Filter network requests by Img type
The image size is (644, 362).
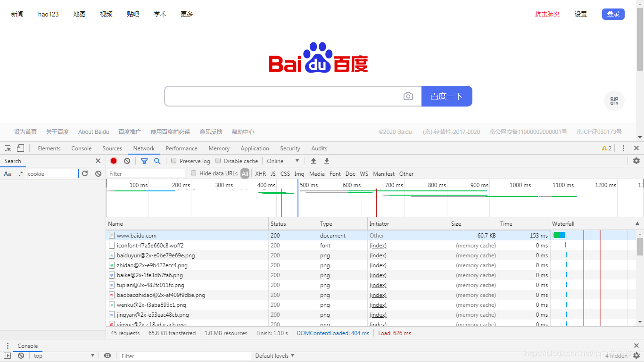(299, 173)
